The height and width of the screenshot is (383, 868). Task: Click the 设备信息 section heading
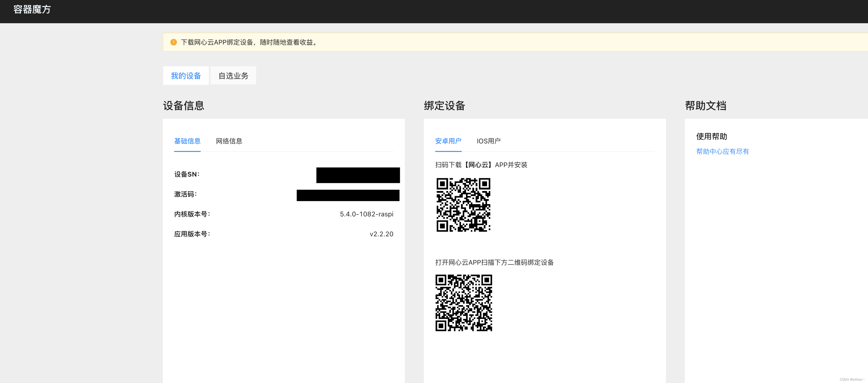tap(183, 105)
